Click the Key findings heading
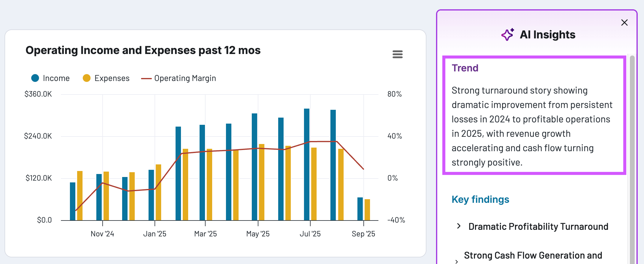This screenshot has height=264, width=644. [x=480, y=199]
